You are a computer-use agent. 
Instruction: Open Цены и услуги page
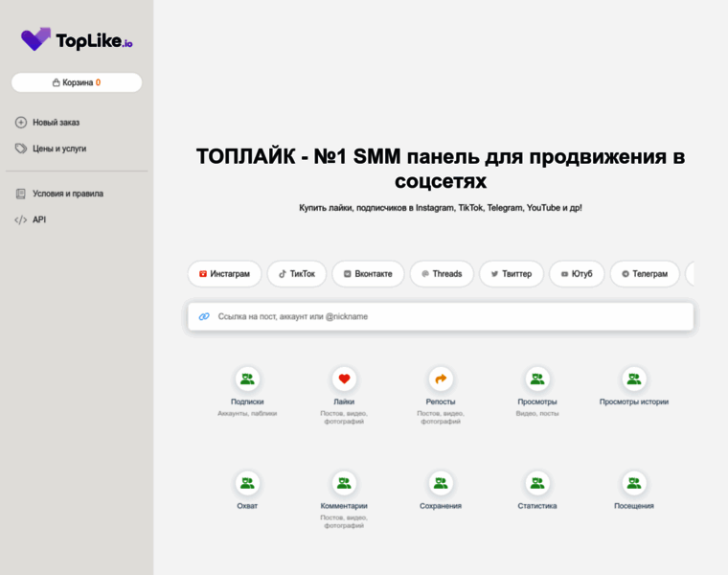point(59,149)
